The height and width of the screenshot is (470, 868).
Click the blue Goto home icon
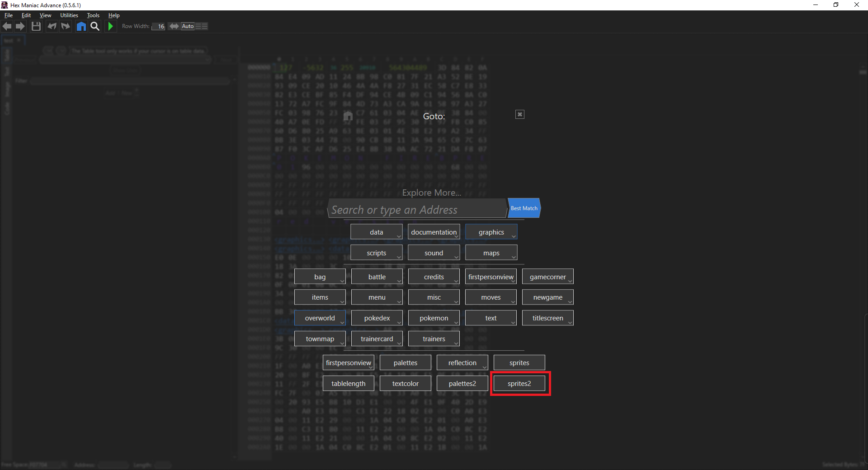pos(81,26)
